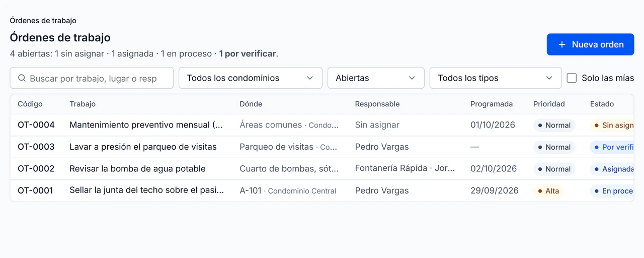This screenshot has width=644, height=258.
Task: Select Revisar la bomba de agua potable
Action: point(137,169)
